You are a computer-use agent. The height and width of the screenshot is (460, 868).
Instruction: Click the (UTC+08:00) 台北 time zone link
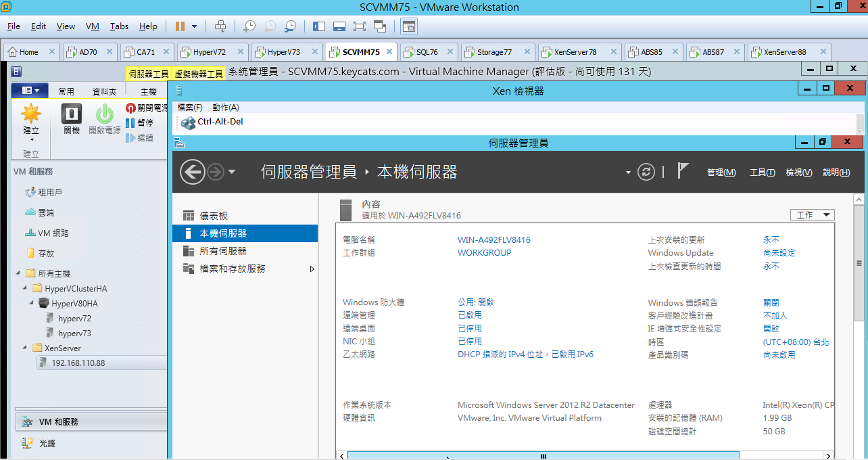point(796,342)
